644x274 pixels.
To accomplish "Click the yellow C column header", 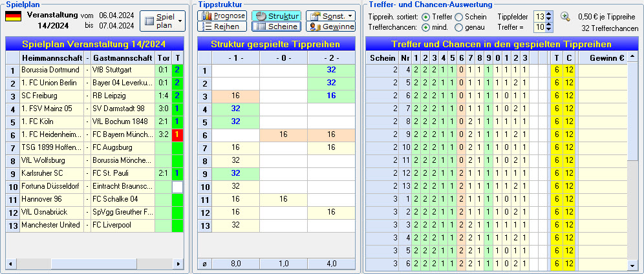I will pyautogui.click(x=569, y=58).
